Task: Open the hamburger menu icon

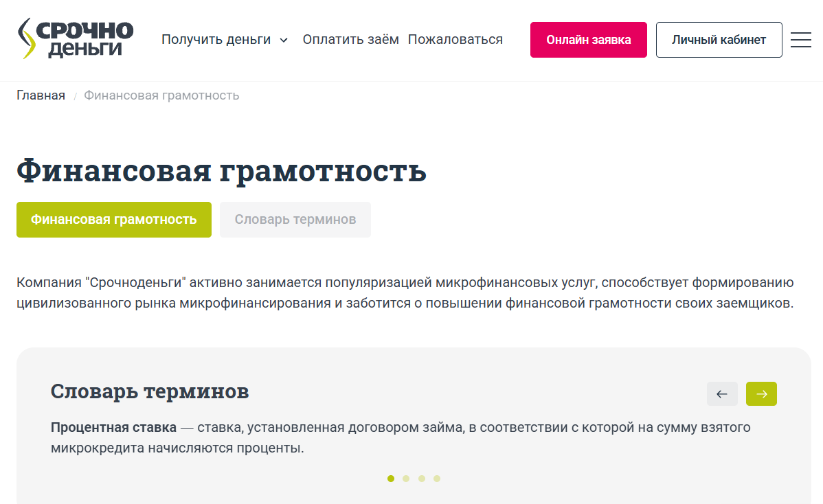Action: tap(800, 40)
